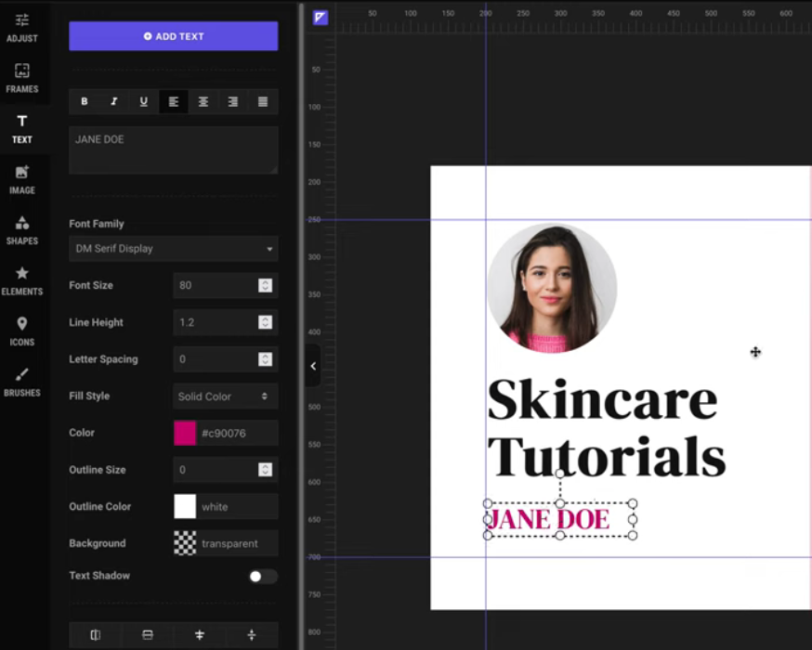Right align the text
Screen dimensions: 812x650
pyautogui.click(x=232, y=101)
